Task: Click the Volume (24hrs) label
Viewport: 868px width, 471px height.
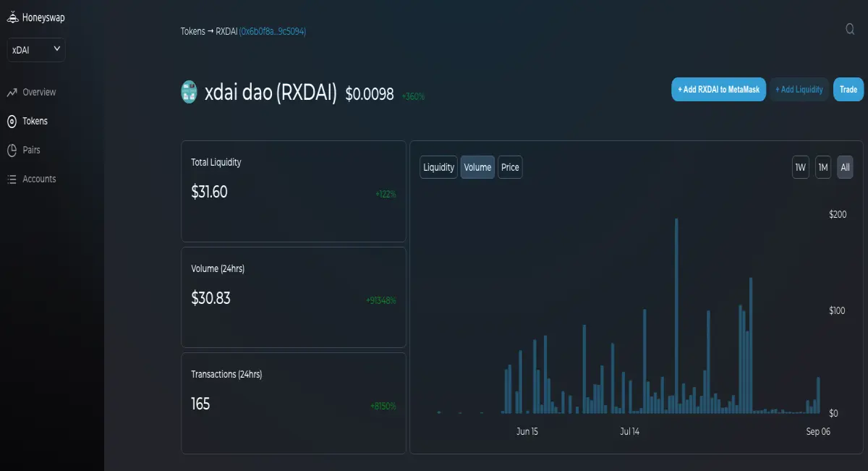Action: click(218, 268)
